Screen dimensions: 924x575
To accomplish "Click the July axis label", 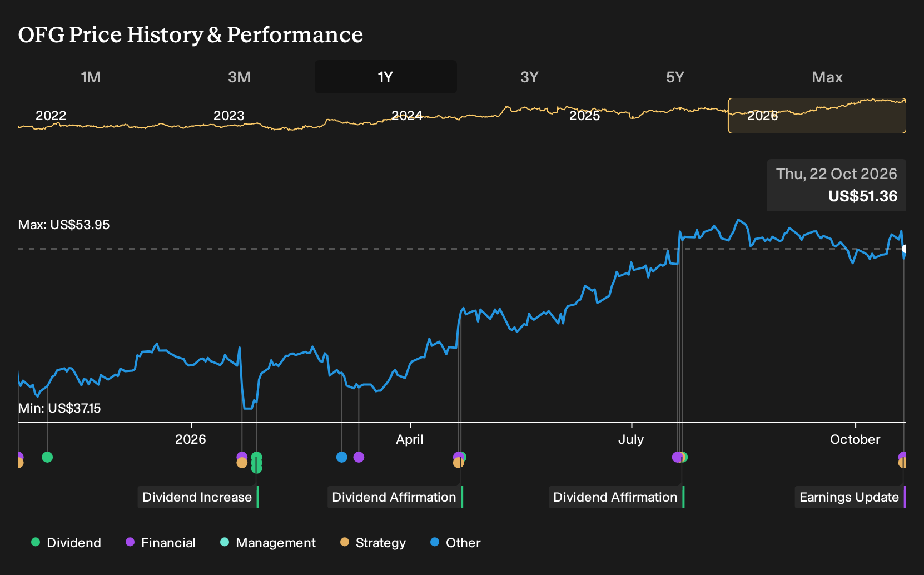I will 631,439.
